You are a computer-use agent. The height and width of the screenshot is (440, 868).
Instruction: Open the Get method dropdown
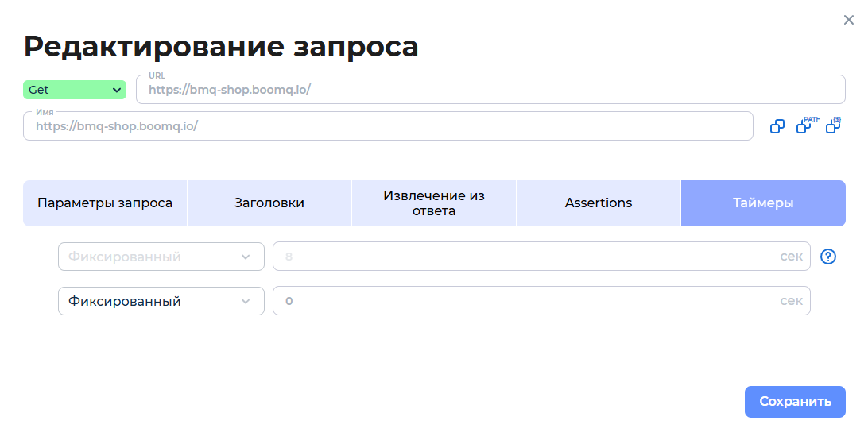(75, 90)
